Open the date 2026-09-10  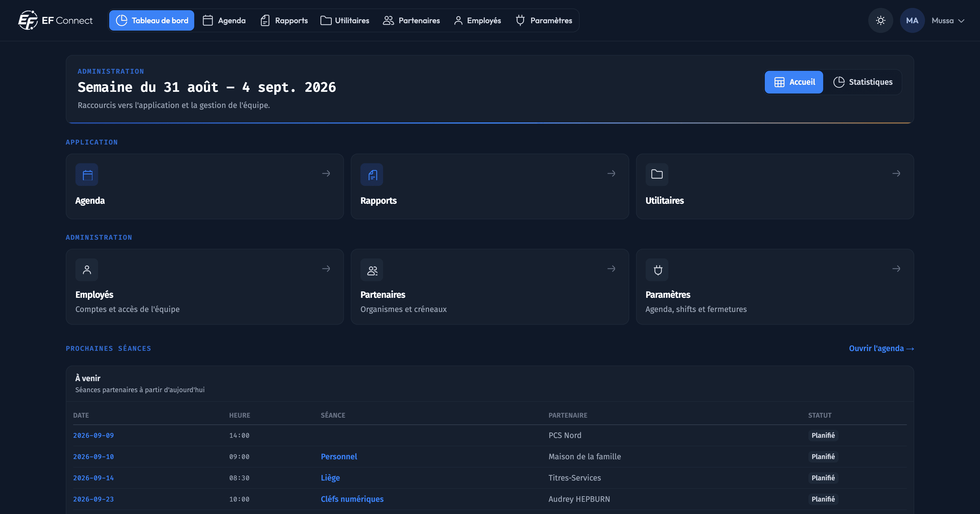tap(93, 456)
